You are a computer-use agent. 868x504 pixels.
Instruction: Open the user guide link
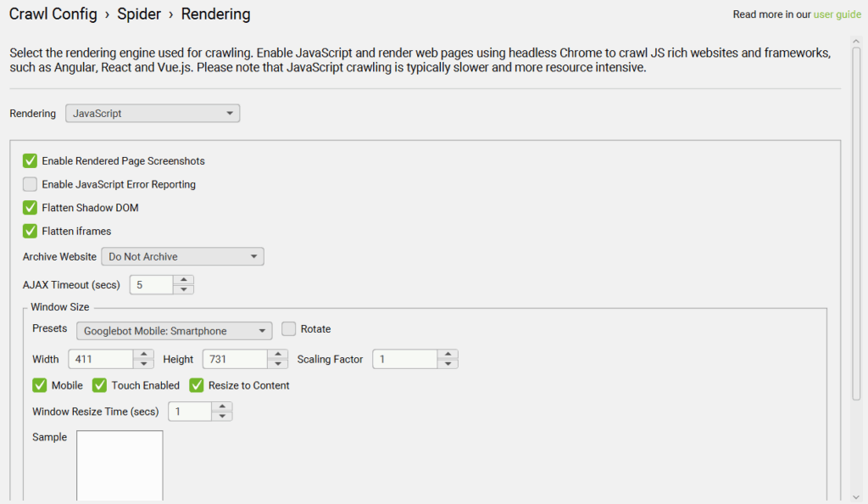pyautogui.click(x=837, y=14)
